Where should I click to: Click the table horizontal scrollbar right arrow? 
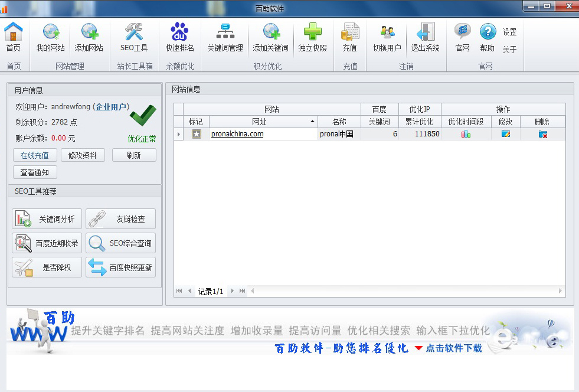coord(560,291)
